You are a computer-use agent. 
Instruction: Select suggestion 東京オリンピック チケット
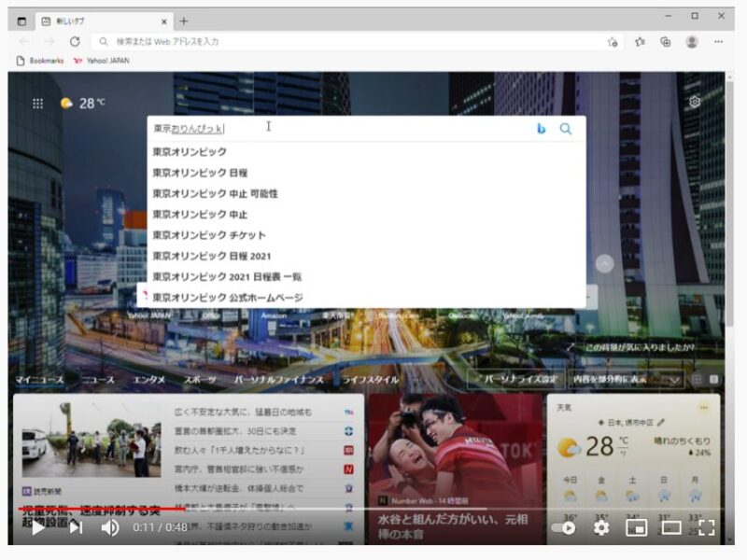366,235
